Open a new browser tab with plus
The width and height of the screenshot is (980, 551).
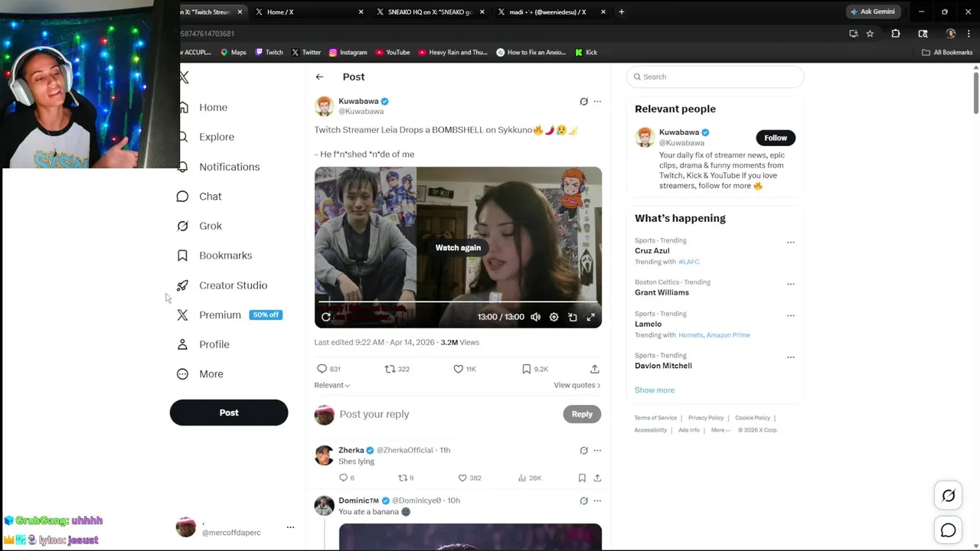622,11
